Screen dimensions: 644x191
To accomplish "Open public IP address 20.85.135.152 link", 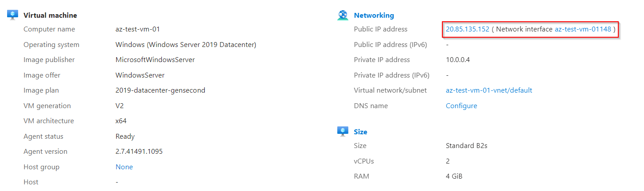I will pyautogui.click(x=468, y=29).
